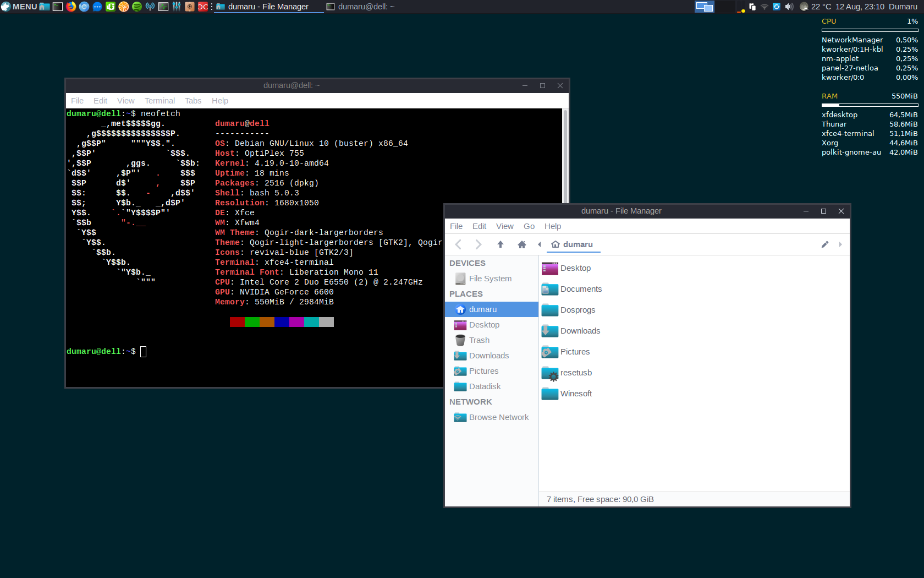Toggle path editing with the pencil icon

click(824, 244)
